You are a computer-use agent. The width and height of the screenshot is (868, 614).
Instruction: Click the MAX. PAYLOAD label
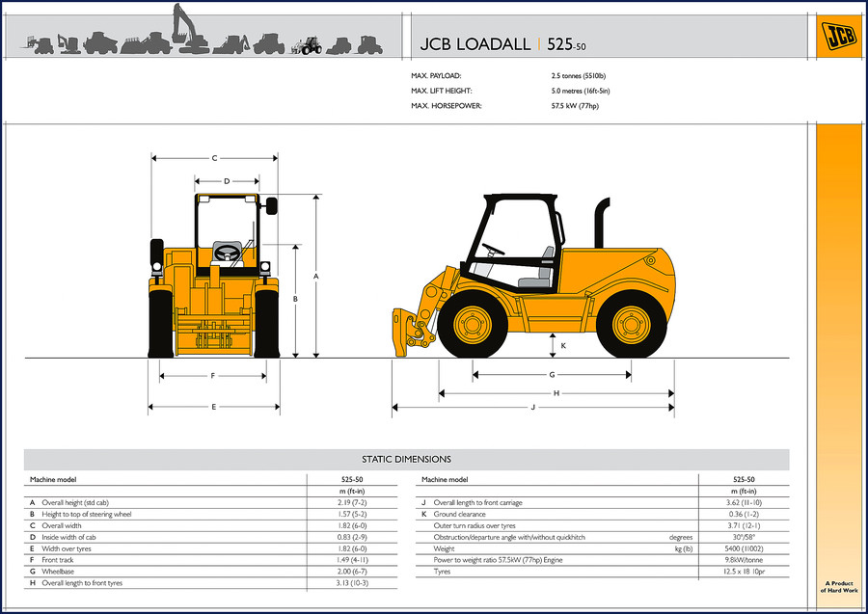[436, 76]
